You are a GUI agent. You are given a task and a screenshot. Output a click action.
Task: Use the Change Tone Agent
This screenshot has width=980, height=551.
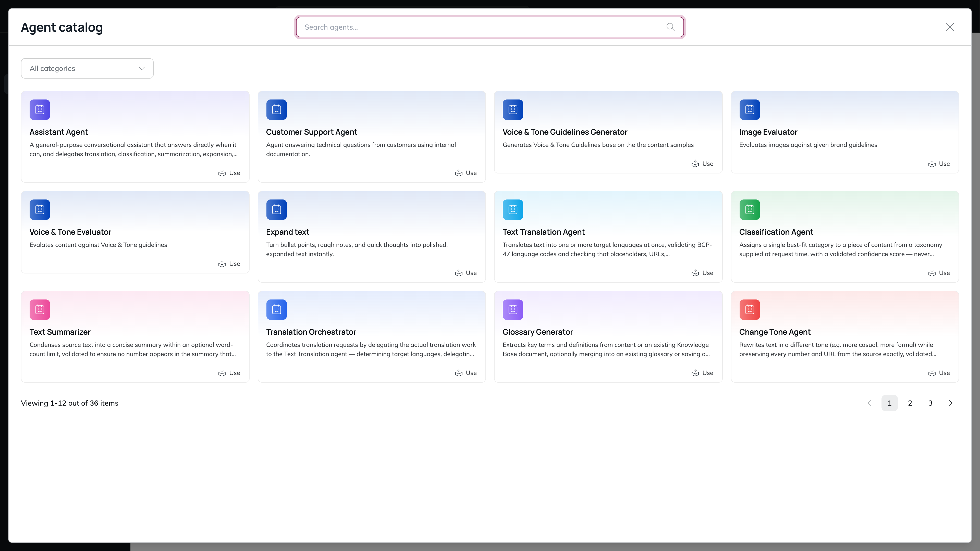coord(939,373)
